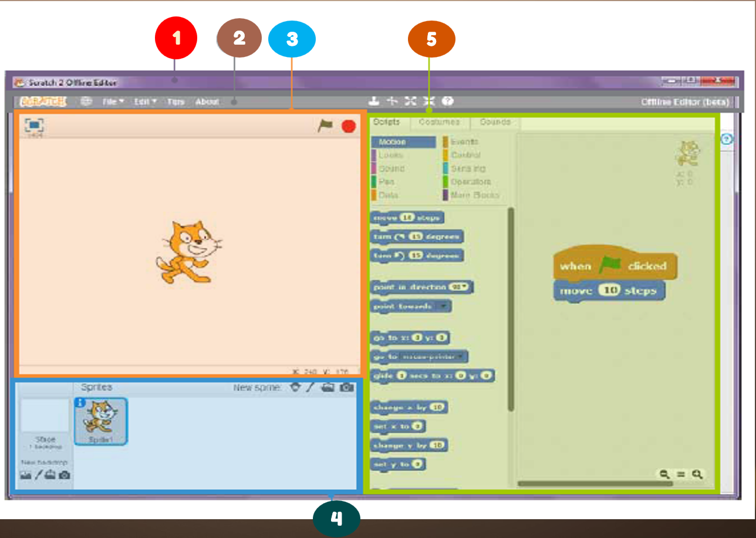Toggle full screen stage mode icon
The image size is (756, 538).
coord(35,125)
